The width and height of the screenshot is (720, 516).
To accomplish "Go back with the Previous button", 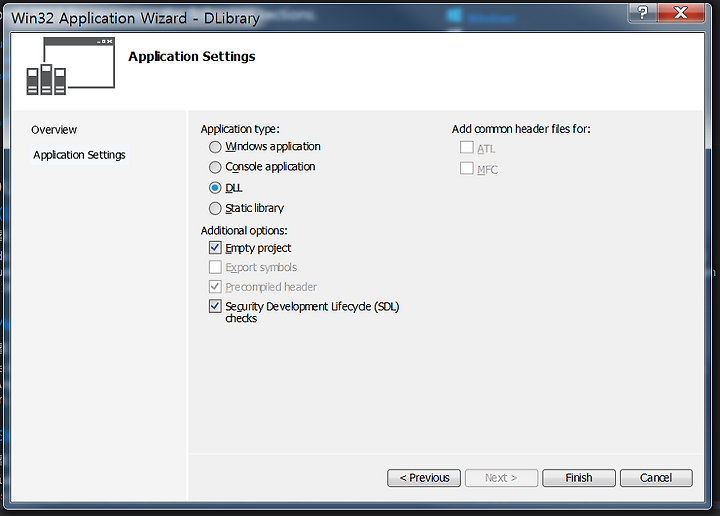I will point(424,478).
